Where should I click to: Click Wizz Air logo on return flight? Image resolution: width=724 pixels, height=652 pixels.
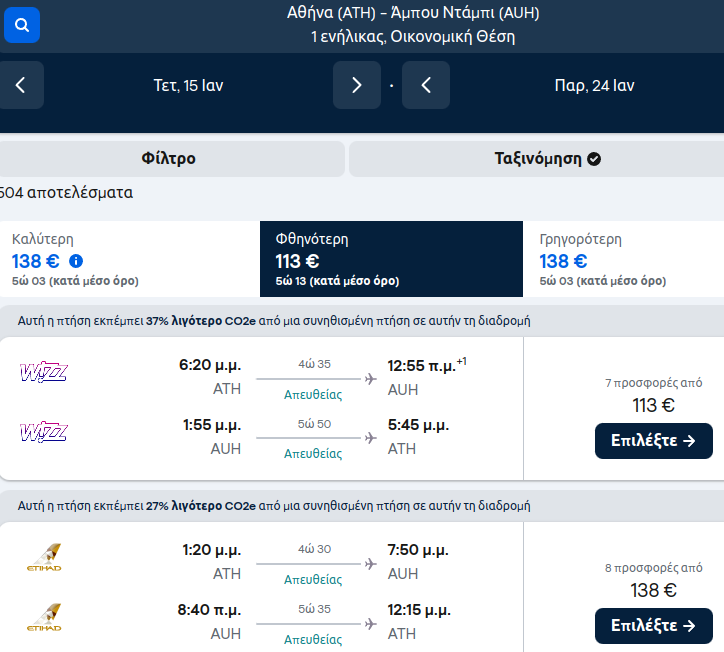[x=44, y=432]
